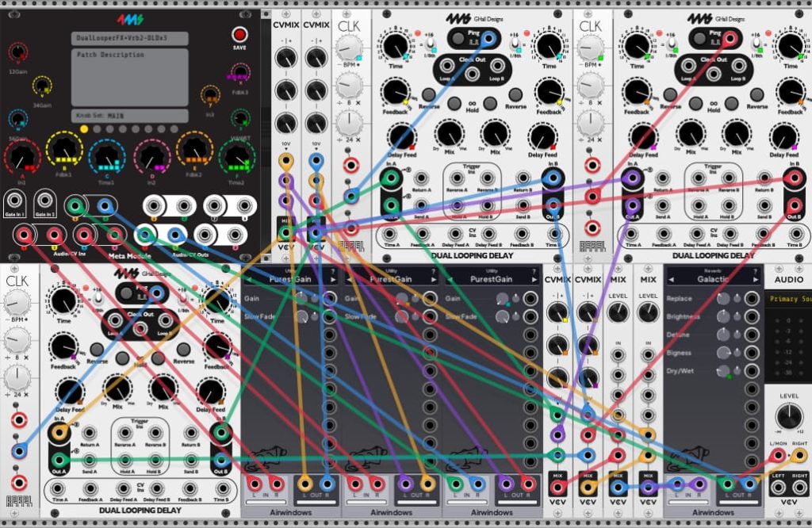The height and width of the screenshot is (528, 812).
Task: Click the Patch Description text area
Action: (129, 77)
